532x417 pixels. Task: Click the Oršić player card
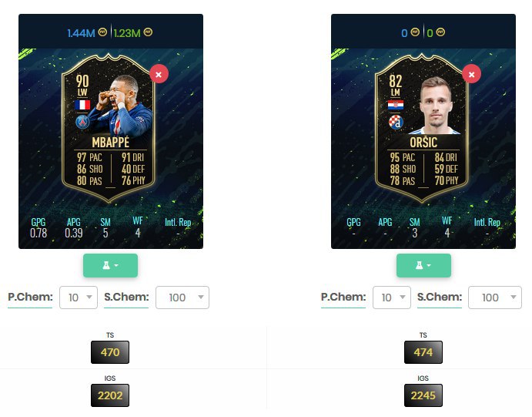tap(422, 129)
